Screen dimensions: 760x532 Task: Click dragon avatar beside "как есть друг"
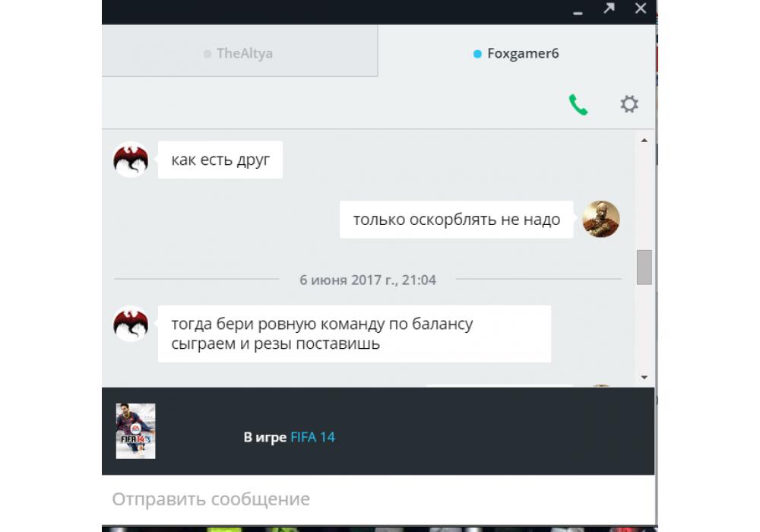pos(131,160)
